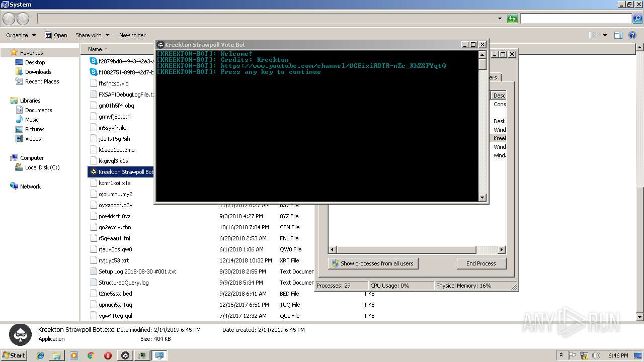Screen dimensions: 644x362
Task: Click the console scrollbar up arrow
Action: tap(482, 54)
